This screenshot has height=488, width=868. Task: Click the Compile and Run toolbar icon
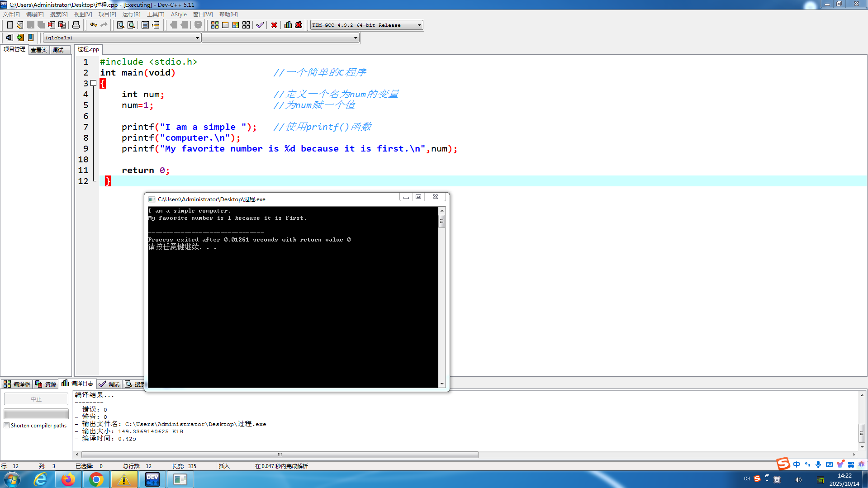pos(236,25)
